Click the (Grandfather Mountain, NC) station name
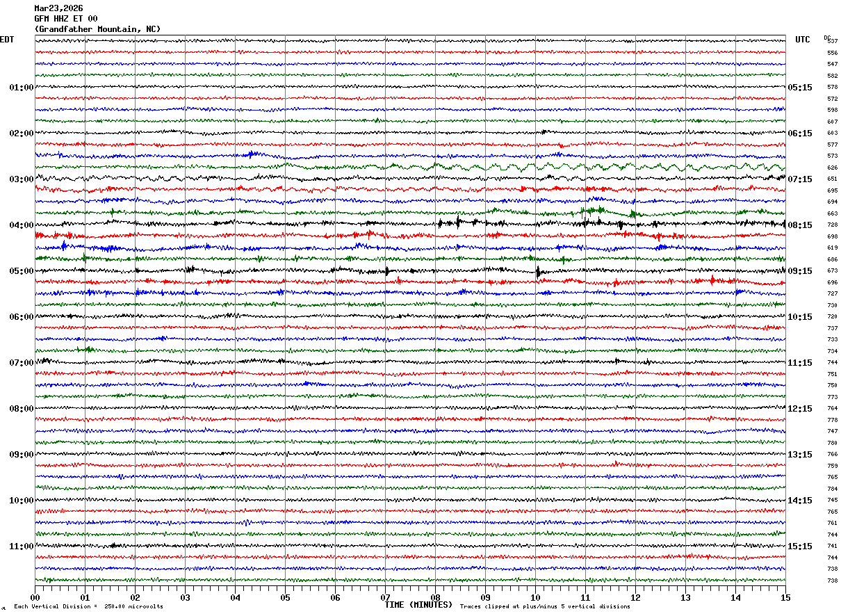 tap(97, 29)
